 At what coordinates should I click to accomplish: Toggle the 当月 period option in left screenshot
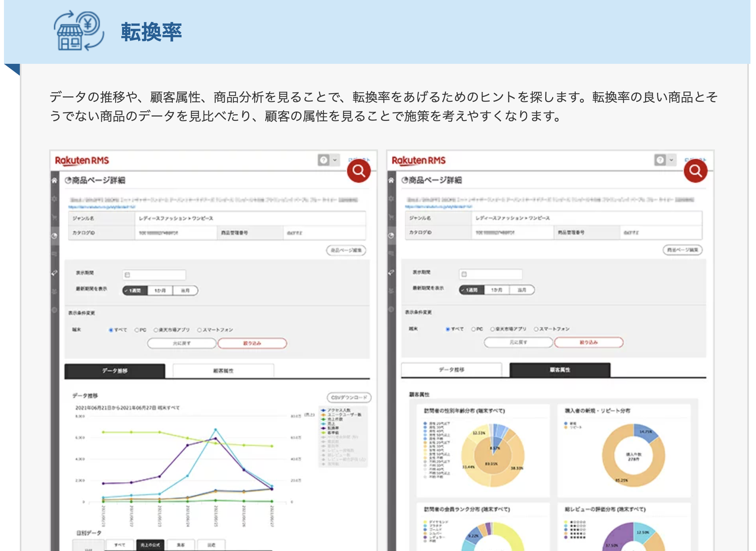click(185, 291)
